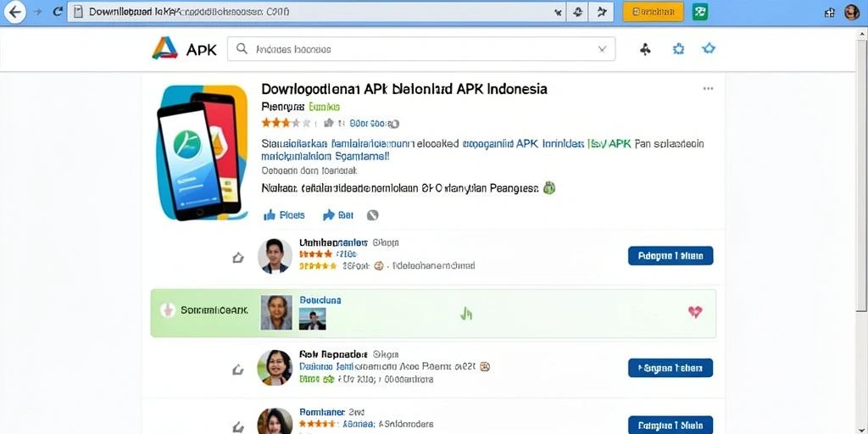This screenshot has width=868, height=434.
Task: Open the first reviewer's avatar
Action: (x=275, y=256)
